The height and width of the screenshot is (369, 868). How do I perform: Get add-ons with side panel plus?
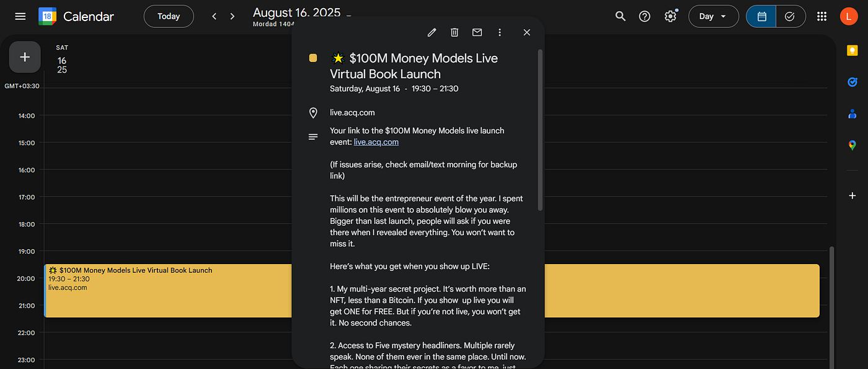pos(852,195)
